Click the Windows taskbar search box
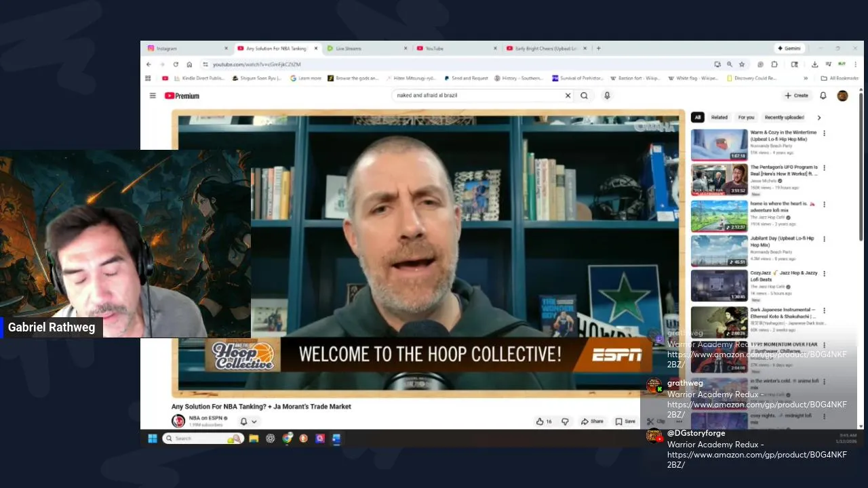 [203, 439]
